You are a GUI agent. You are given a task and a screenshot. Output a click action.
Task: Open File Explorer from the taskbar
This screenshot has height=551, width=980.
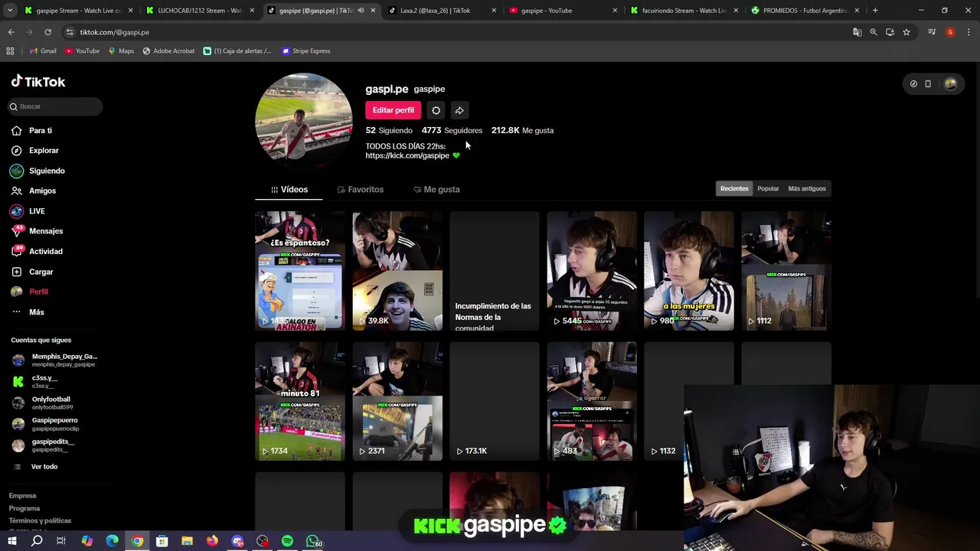click(187, 541)
